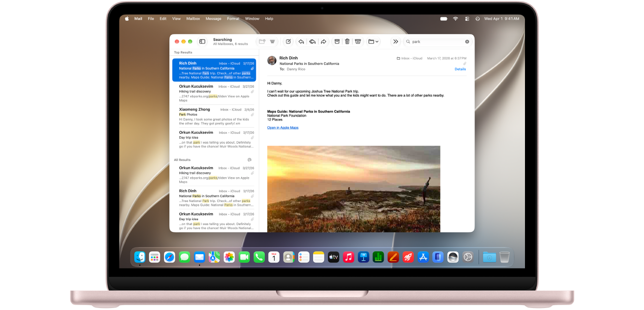Click the paperclip above the Details link
The image size is (644, 310).
(x=464, y=64)
